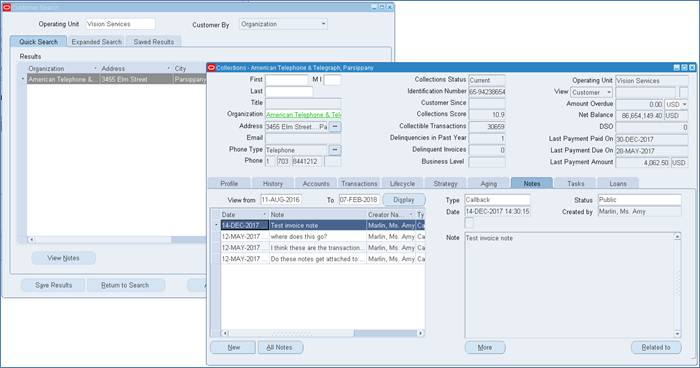Viewport: 700px width, 368px height.
Task: Open the Loans tab
Action: click(618, 184)
